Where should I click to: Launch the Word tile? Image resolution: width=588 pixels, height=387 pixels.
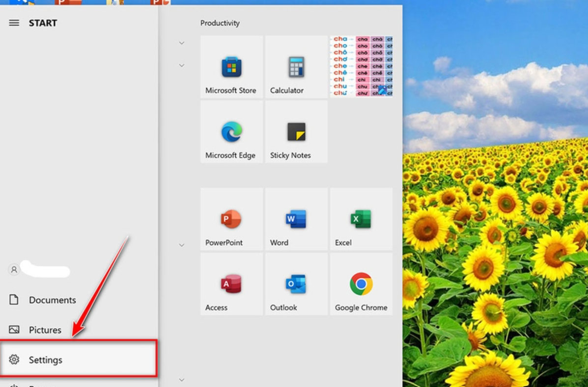296,219
